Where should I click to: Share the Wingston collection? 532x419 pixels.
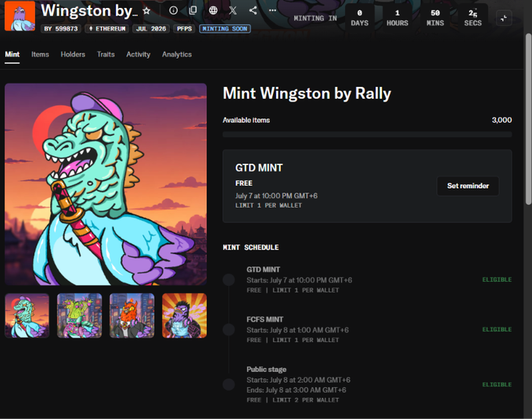(x=253, y=10)
